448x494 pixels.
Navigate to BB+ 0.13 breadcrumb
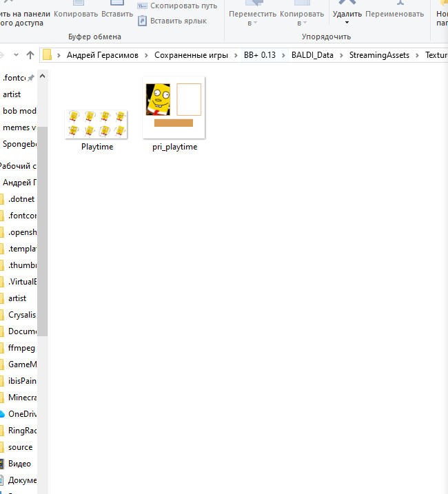[259, 55]
